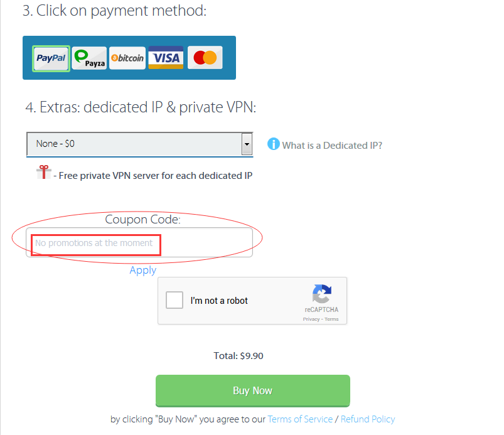
Task: Select the PayPal payment method
Action: click(51, 58)
